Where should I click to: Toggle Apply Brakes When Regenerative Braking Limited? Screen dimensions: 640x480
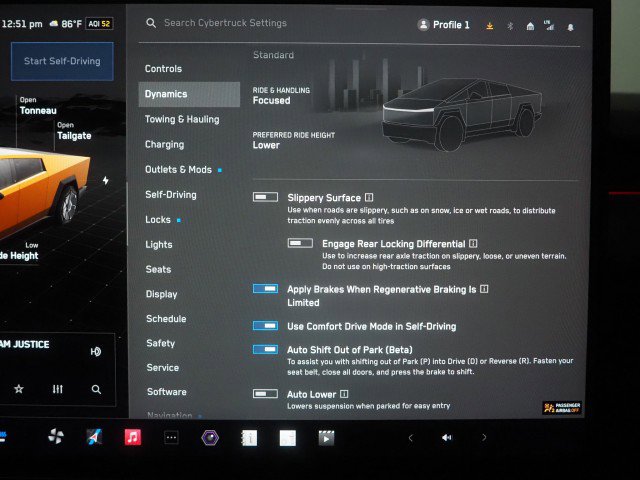tap(265, 289)
